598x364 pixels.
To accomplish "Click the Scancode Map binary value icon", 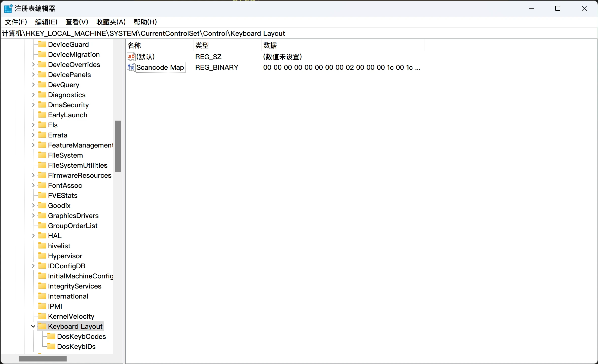I will pyautogui.click(x=131, y=67).
